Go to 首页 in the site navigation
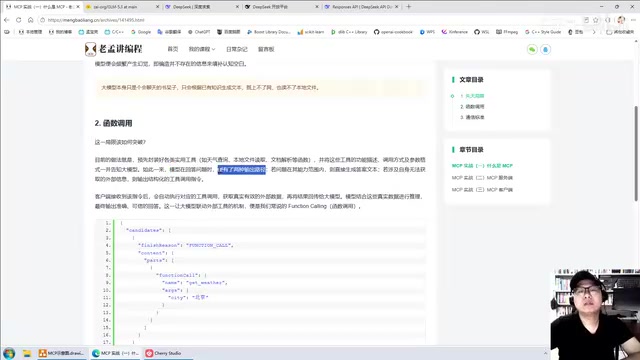The height and width of the screenshot is (360, 640). 173,49
